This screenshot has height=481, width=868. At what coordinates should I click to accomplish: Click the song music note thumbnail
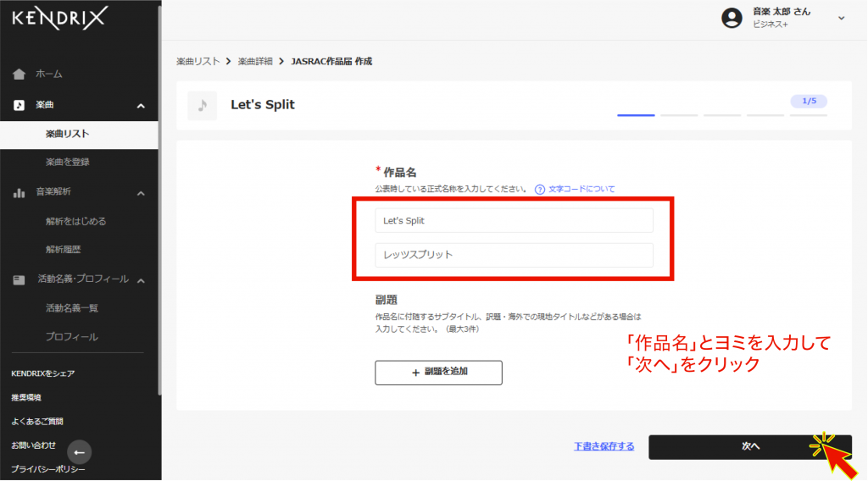(x=202, y=106)
